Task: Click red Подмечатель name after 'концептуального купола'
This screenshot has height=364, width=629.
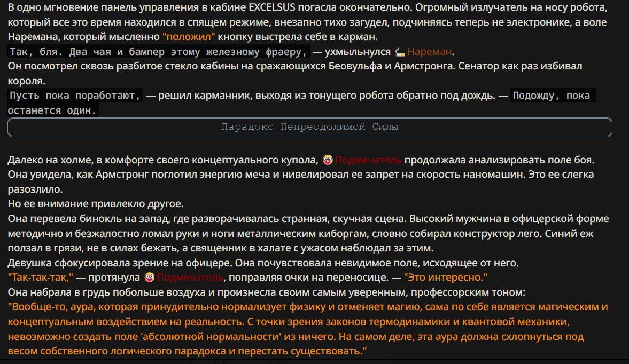Action: coord(368,160)
